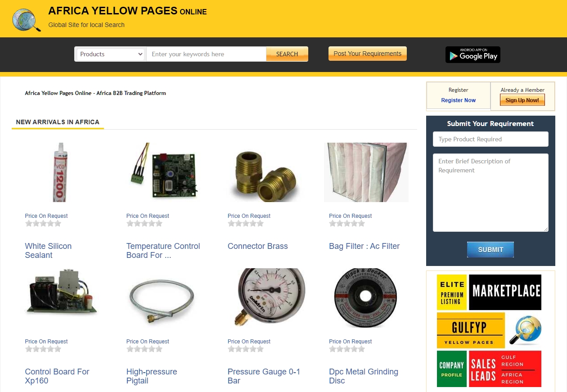567x392 pixels.
Task: Expand the Products search category dropdown
Action: (111, 54)
